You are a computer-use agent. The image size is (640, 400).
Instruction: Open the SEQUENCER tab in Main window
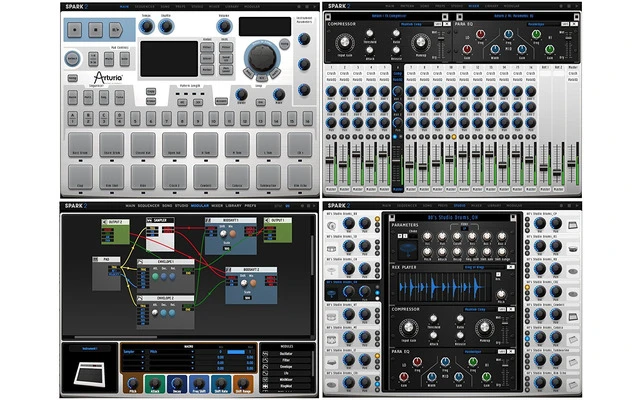tap(144, 7)
